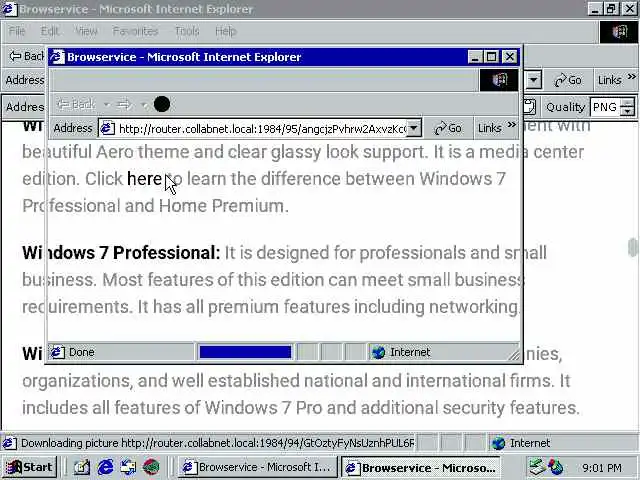Open the Forward history dropdown in front window
The image size is (640, 480).
[x=144, y=105]
